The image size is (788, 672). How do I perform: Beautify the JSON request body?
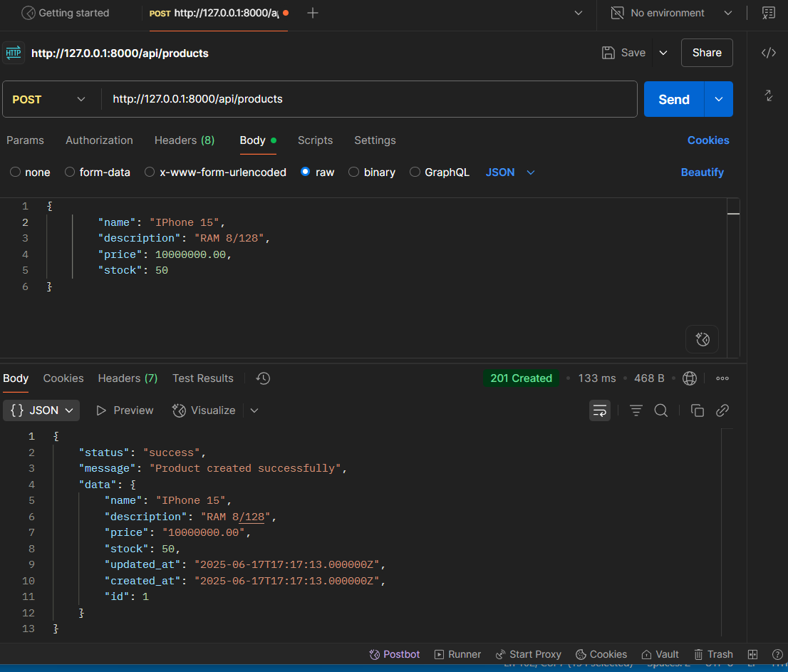tap(702, 172)
